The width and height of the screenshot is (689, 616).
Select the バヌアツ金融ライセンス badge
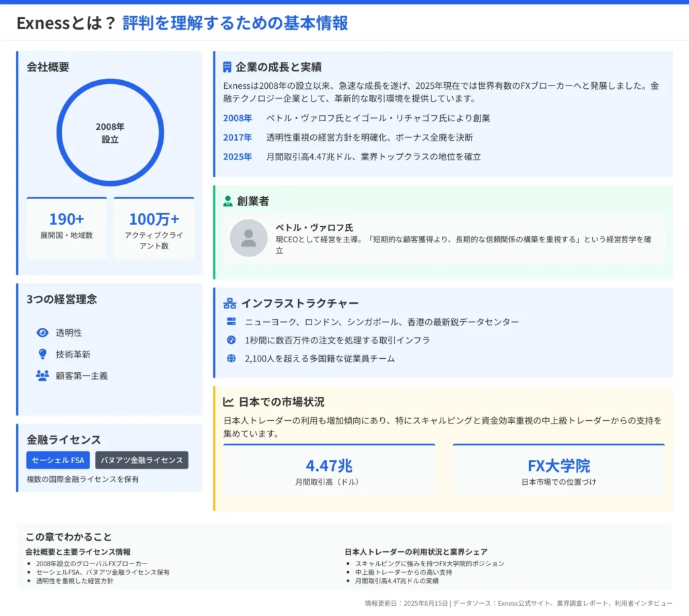[141, 460]
